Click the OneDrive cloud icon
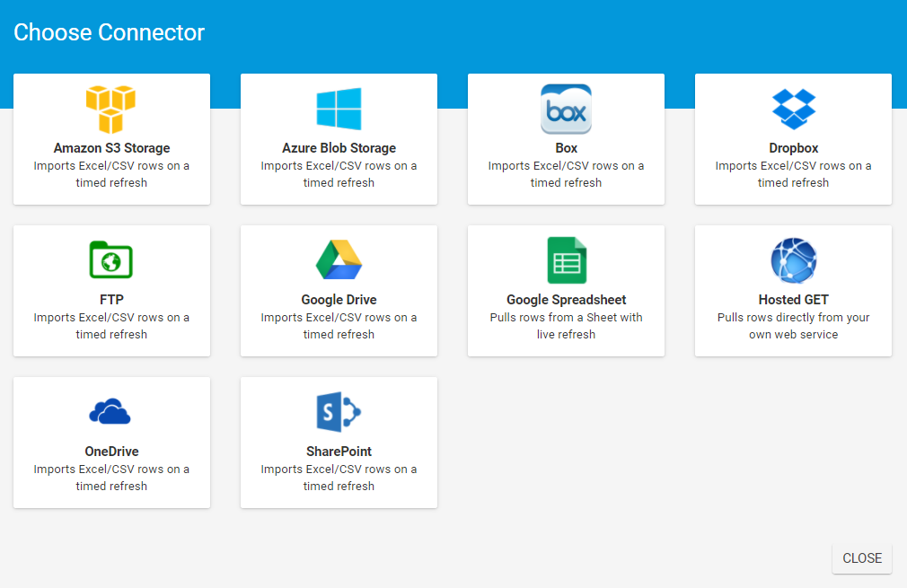This screenshot has width=907, height=588. 110,412
